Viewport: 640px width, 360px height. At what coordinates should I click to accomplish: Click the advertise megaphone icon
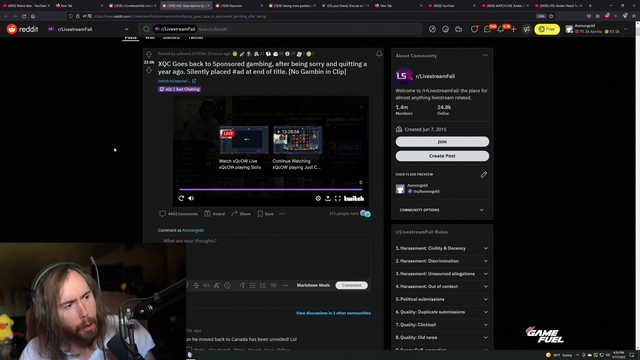pos(527,29)
